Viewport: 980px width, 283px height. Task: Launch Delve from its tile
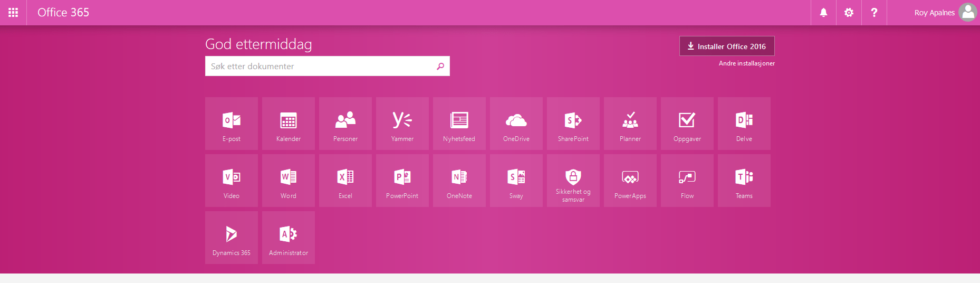(744, 124)
